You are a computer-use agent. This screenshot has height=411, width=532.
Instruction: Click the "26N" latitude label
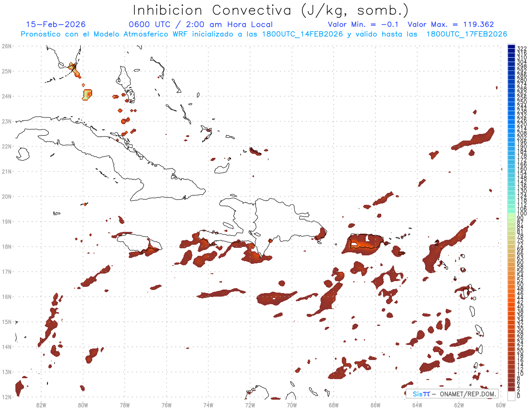(x=7, y=46)
